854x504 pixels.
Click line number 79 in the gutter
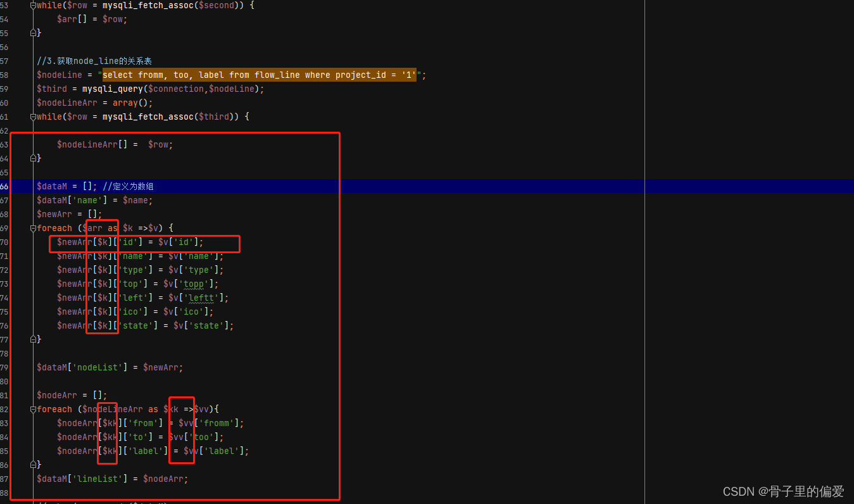click(4, 367)
